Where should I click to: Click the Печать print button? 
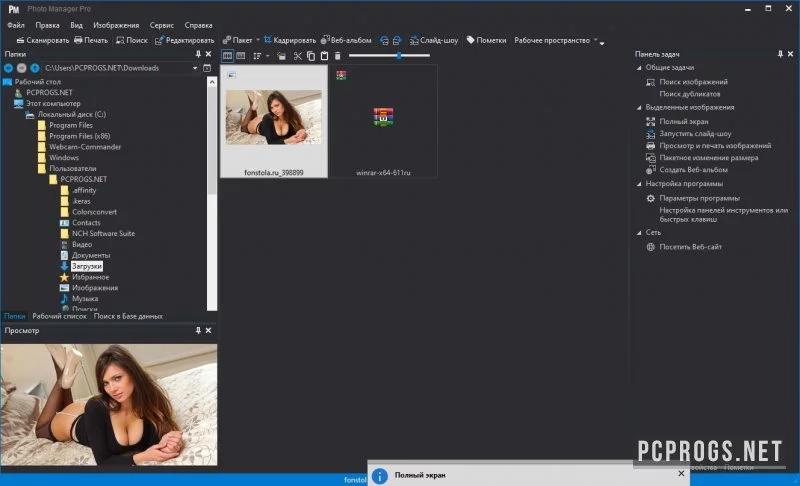[x=91, y=40]
